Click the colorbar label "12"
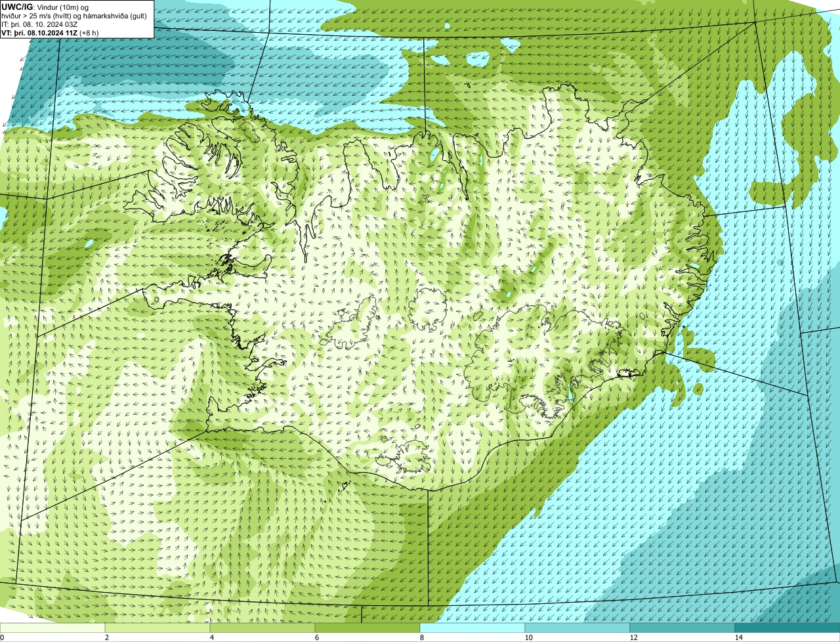This screenshot has height=642, width=840. (633, 637)
